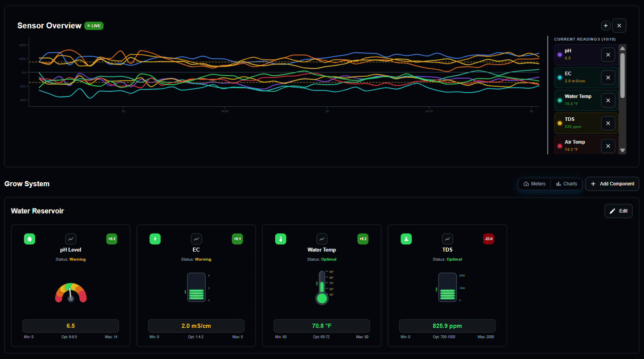Open trend chart for pH Level card

[x=71, y=239]
